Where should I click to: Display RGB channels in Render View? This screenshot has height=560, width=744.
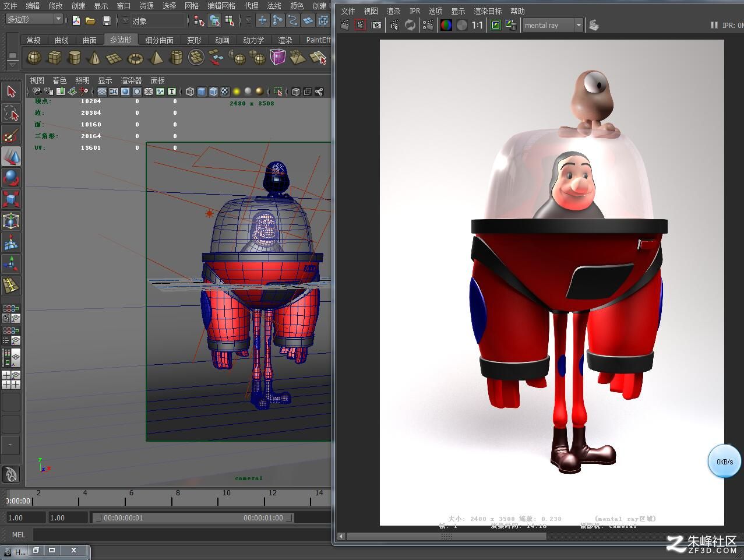pos(446,25)
